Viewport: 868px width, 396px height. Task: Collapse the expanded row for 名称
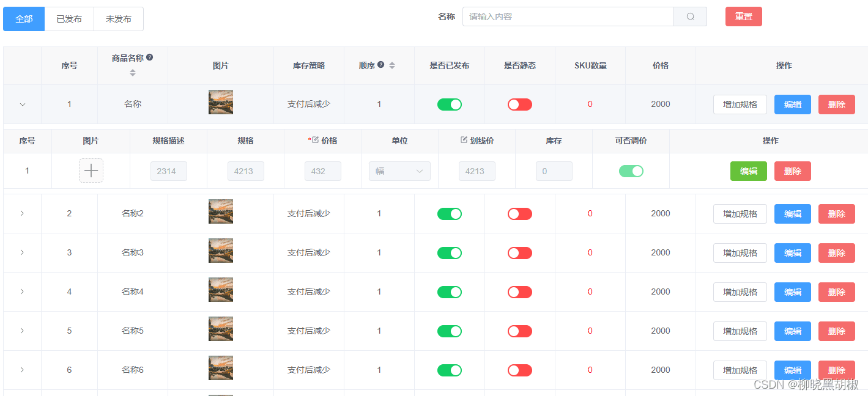(x=23, y=105)
